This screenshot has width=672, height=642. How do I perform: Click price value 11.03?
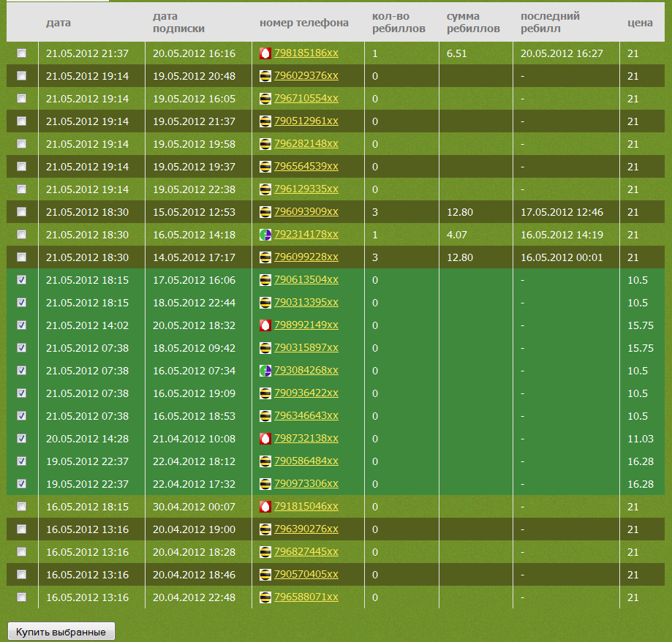641,439
